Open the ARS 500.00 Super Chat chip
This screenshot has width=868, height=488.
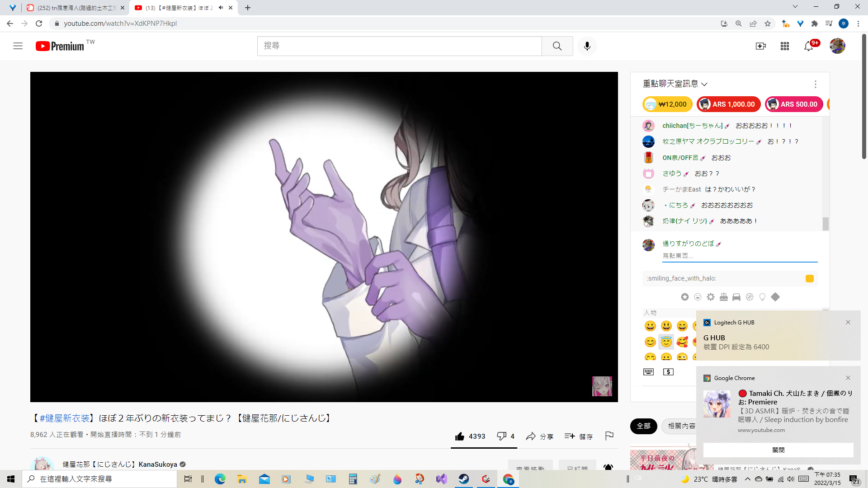pos(794,104)
